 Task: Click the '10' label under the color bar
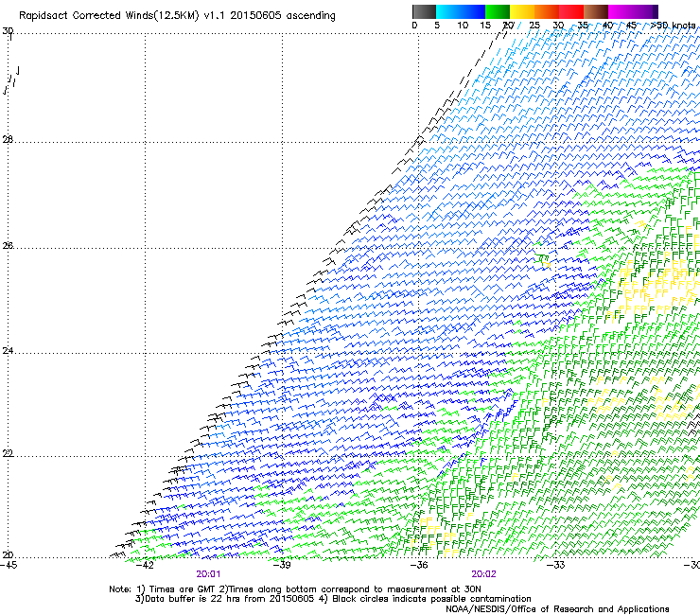463,26
